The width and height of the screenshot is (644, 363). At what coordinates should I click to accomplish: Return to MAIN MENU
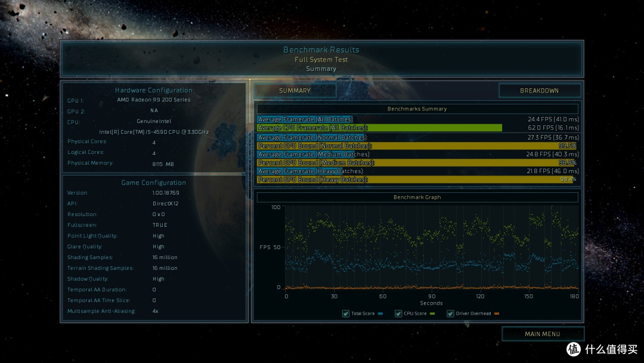pos(543,334)
